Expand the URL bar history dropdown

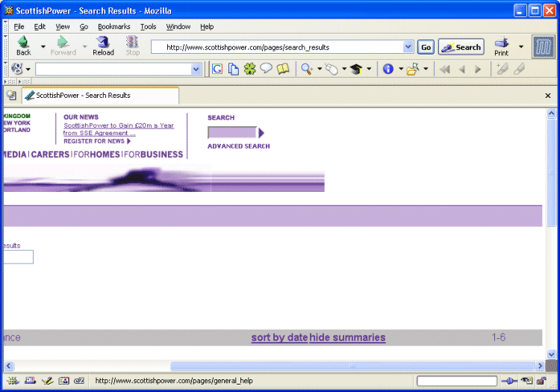pos(408,47)
